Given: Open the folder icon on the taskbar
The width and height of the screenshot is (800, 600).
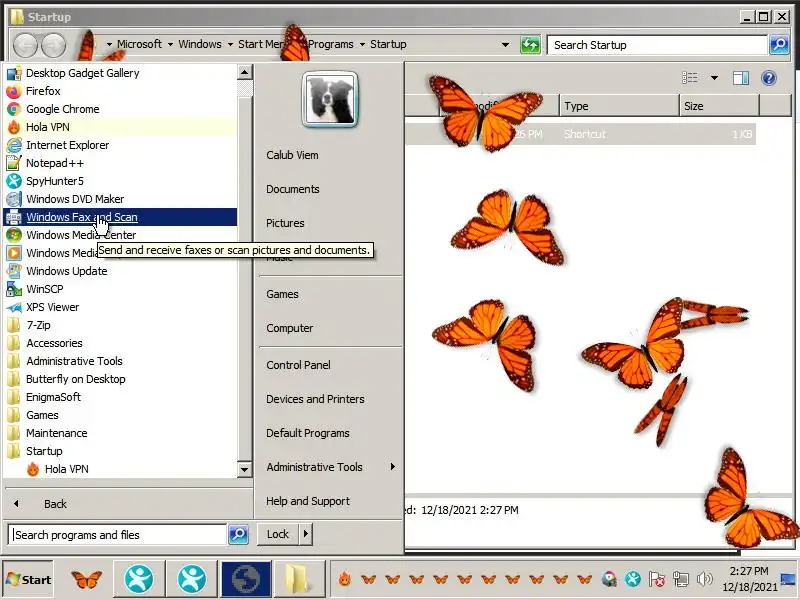Looking at the screenshot, I should click(x=299, y=579).
